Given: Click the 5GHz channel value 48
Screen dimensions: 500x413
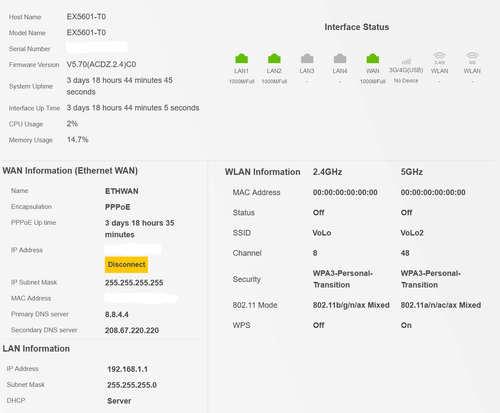Looking at the screenshot, I should coord(405,253).
